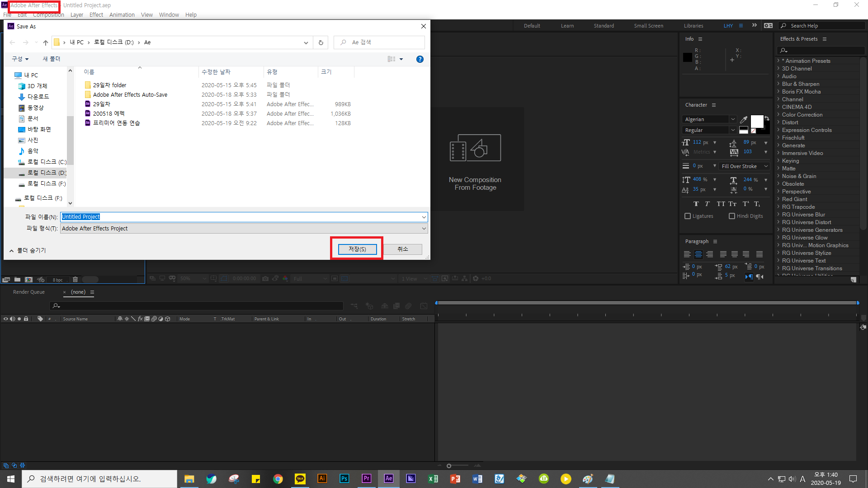Open the Composition menu

click(48, 15)
